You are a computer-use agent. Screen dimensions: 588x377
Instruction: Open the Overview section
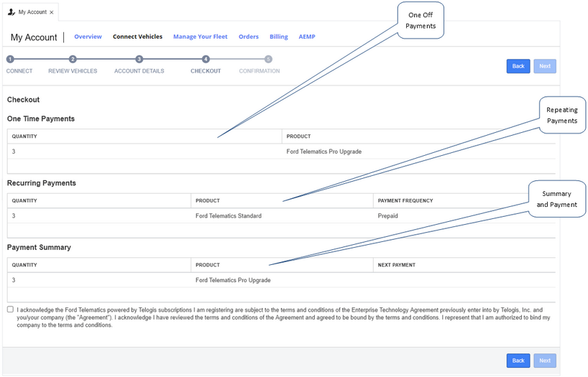point(88,37)
